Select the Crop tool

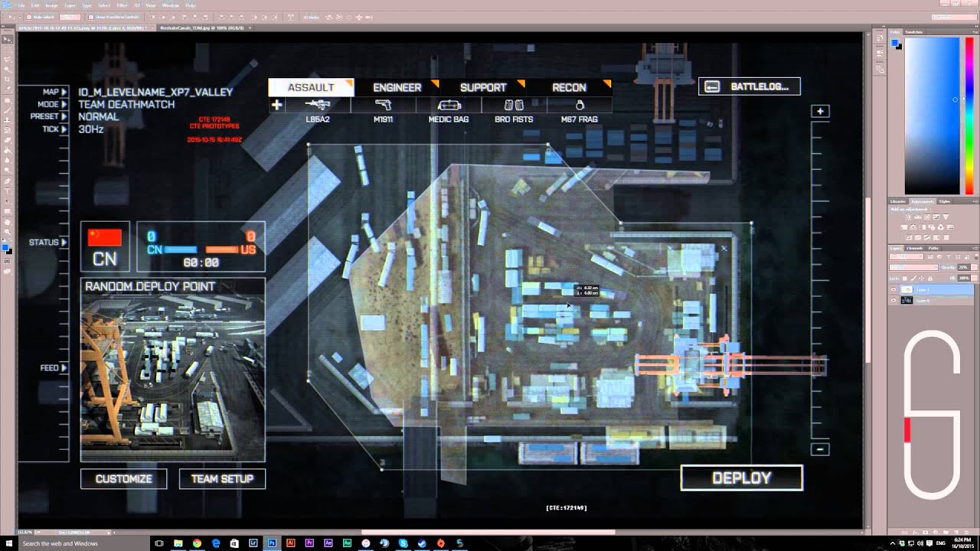7,78
